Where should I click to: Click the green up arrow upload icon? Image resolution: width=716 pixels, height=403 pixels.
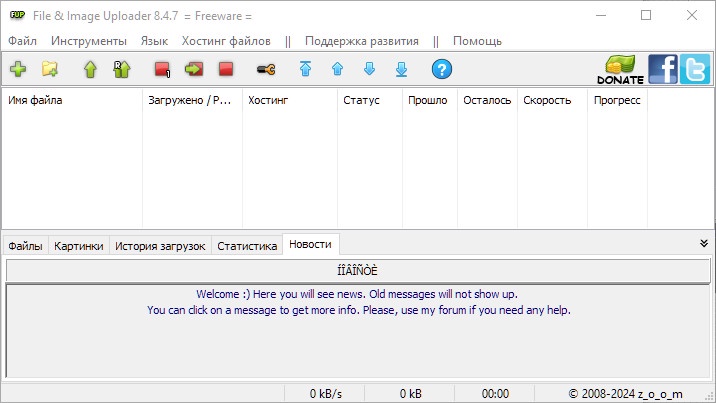coord(90,69)
